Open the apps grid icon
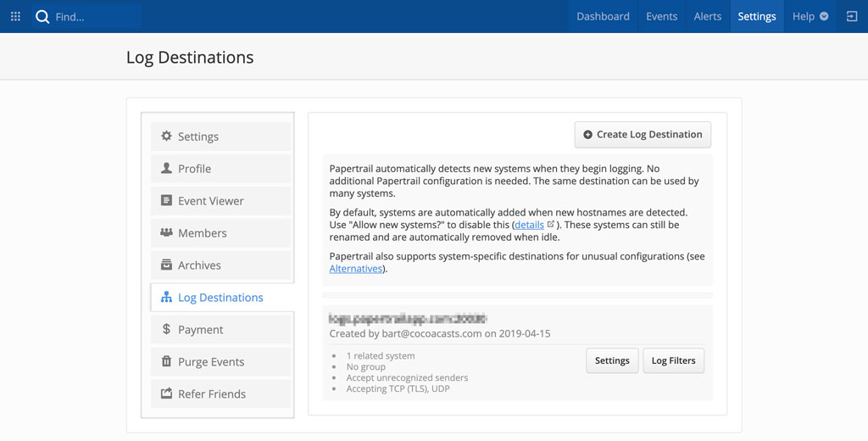This screenshot has width=868, height=441. point(15,17)
